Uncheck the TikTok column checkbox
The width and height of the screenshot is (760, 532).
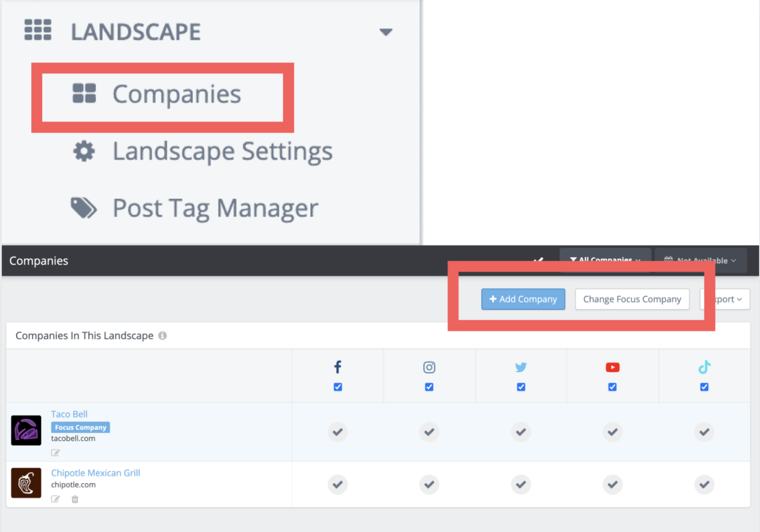pyautogui.click(x=704, y=387)
